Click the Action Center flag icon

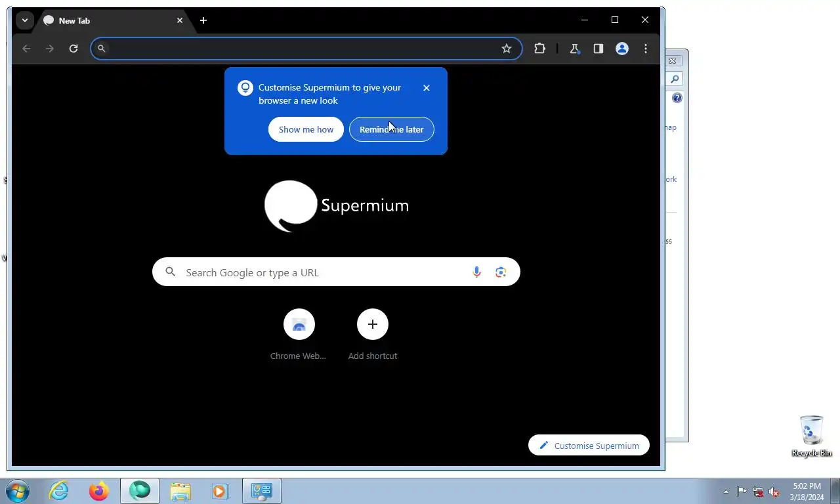(x=742, y=492)
